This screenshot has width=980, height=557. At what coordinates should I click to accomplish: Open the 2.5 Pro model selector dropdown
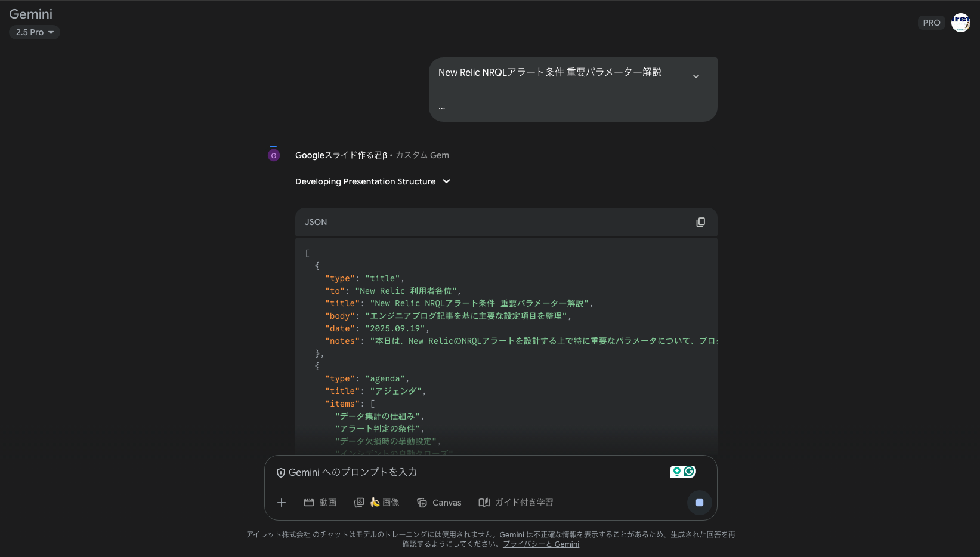tap(35, 32)
